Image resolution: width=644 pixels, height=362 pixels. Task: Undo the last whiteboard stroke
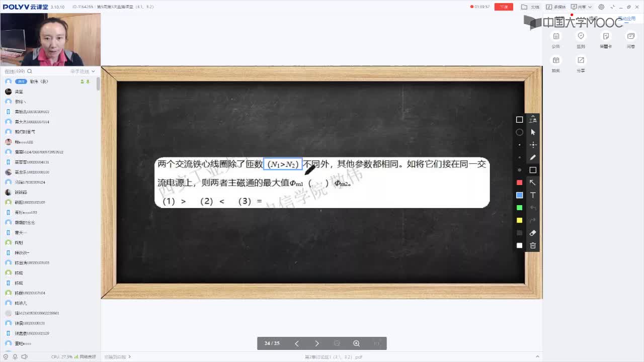(x=533, y=208)
